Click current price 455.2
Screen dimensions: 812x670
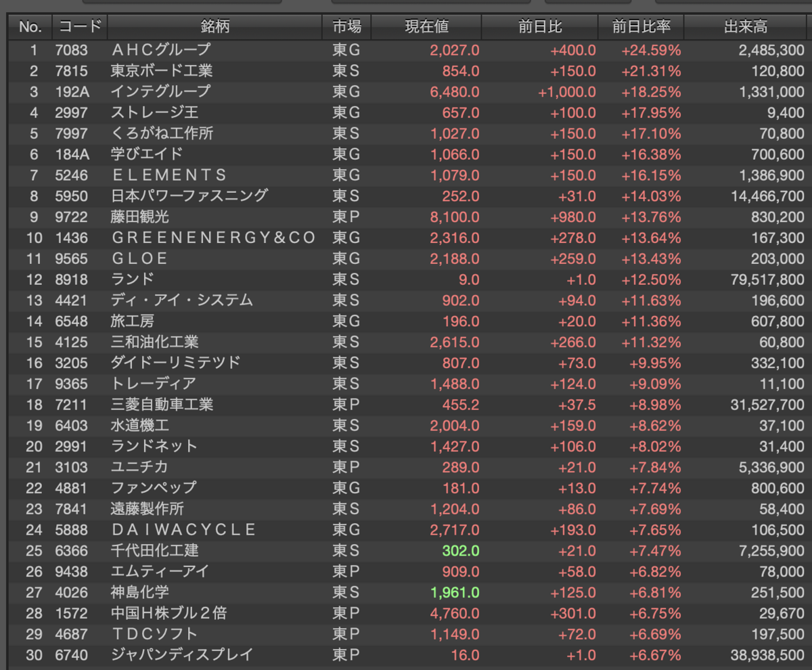[461, 405]
